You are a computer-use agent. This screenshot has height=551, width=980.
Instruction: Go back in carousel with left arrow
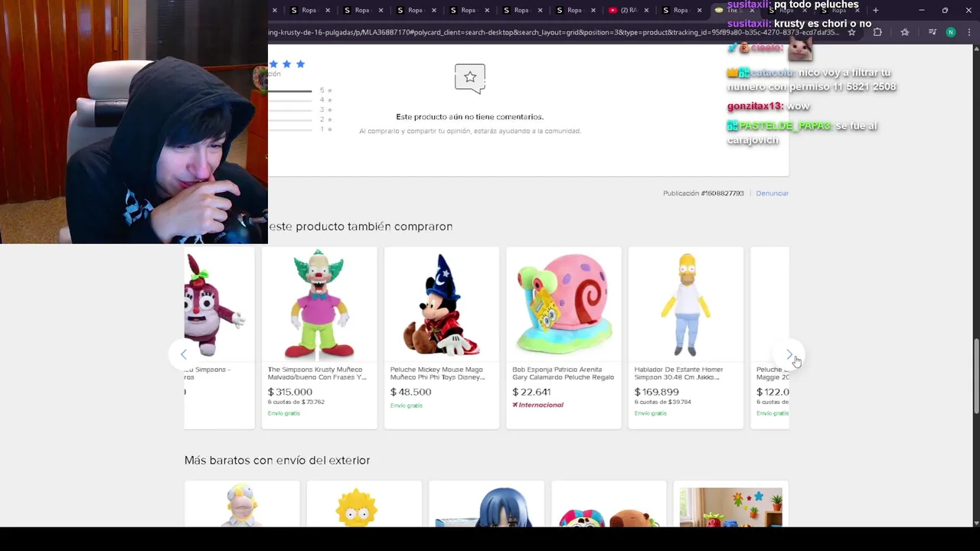click(183, 354)
